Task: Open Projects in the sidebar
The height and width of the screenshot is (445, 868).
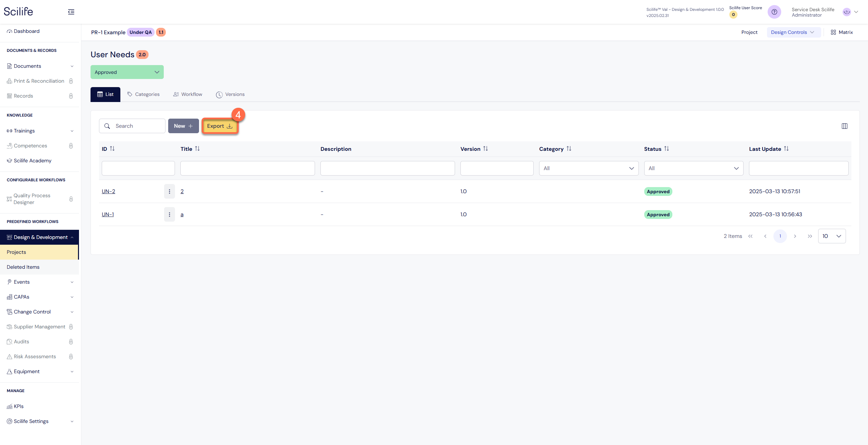Action: coord(39,252)
